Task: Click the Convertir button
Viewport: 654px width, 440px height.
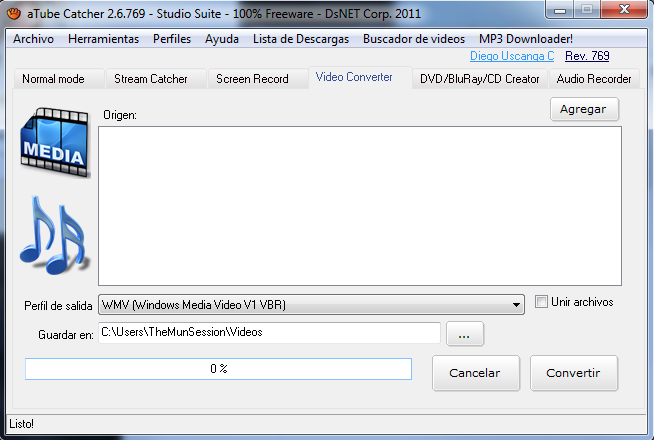Action: click(x=574, y=373)
